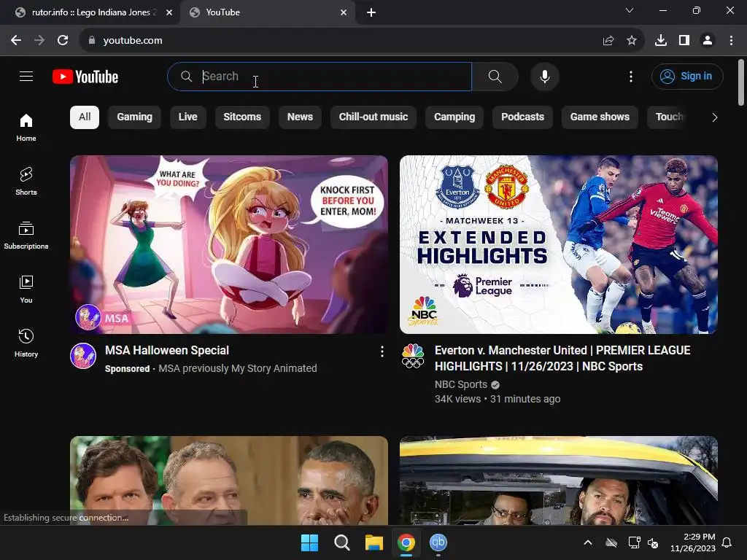Open Windows taskbar search

[x=342, y=542]
